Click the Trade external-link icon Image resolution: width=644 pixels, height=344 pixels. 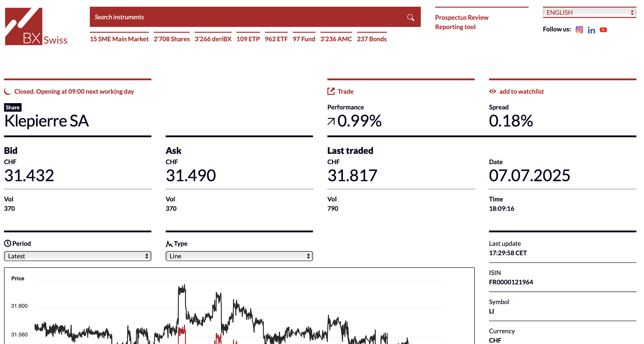tap(331, 91)
